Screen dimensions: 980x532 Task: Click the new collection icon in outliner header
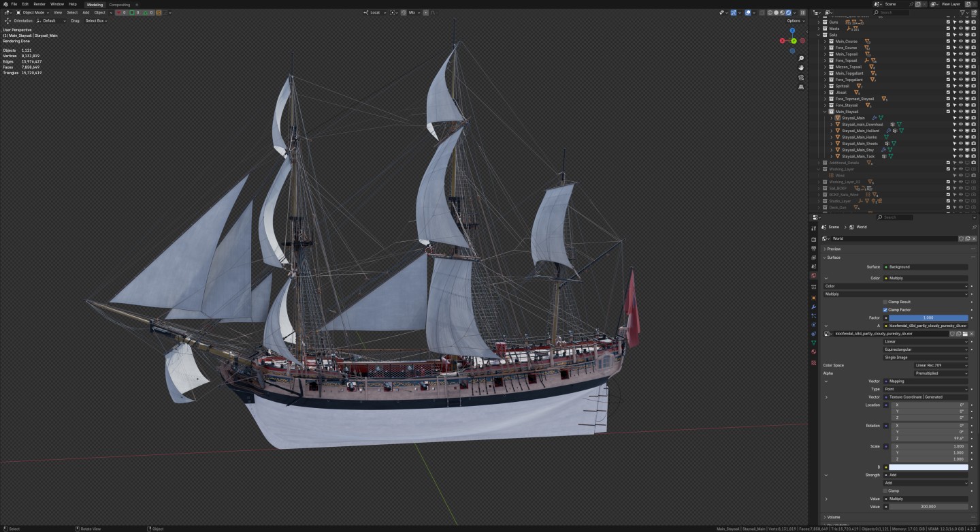974,12
